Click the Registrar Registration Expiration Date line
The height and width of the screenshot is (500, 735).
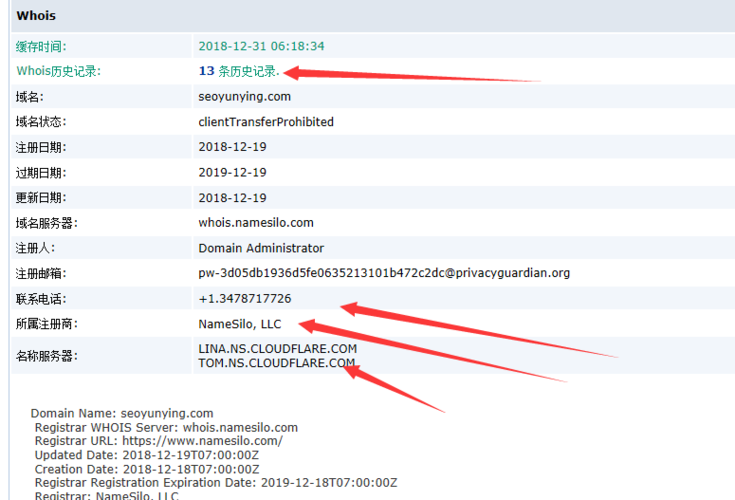tap(216, 483)
